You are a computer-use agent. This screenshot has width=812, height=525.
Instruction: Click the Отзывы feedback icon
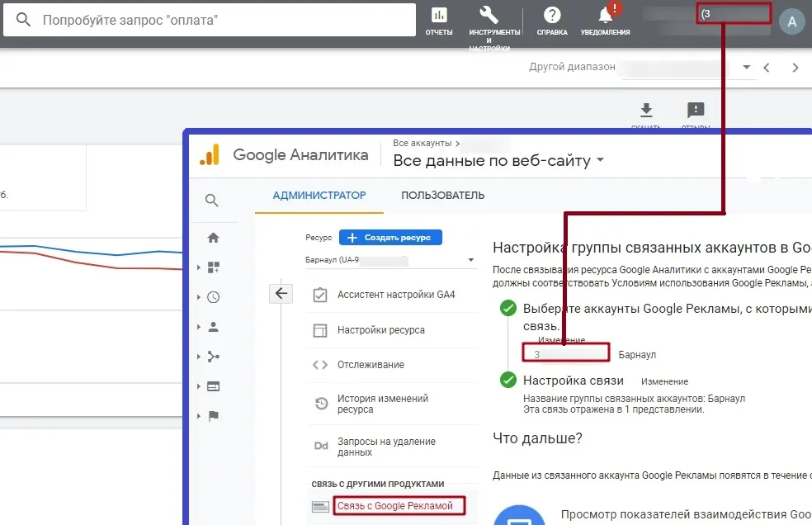(696, 110)
